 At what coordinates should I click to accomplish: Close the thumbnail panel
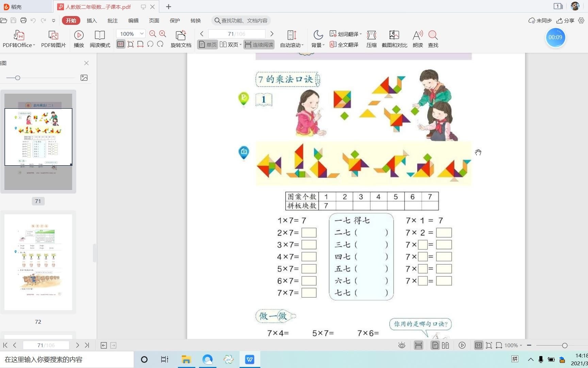(x=86, y=63)
